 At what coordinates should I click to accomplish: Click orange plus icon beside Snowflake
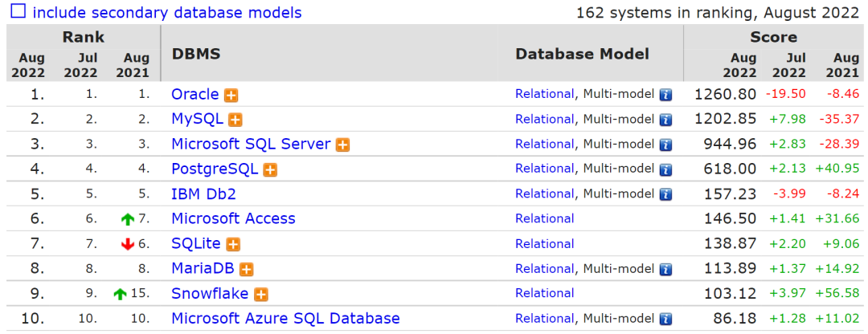[x=261, y=294]
